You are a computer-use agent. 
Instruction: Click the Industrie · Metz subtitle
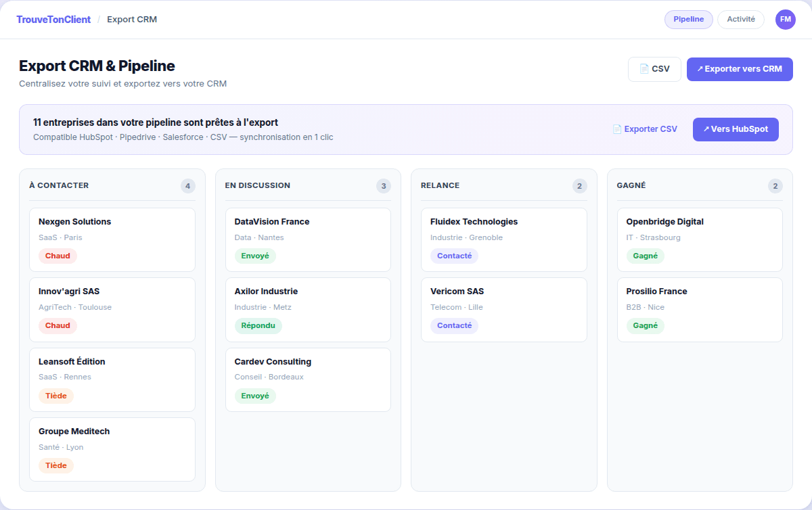[263, 307]
